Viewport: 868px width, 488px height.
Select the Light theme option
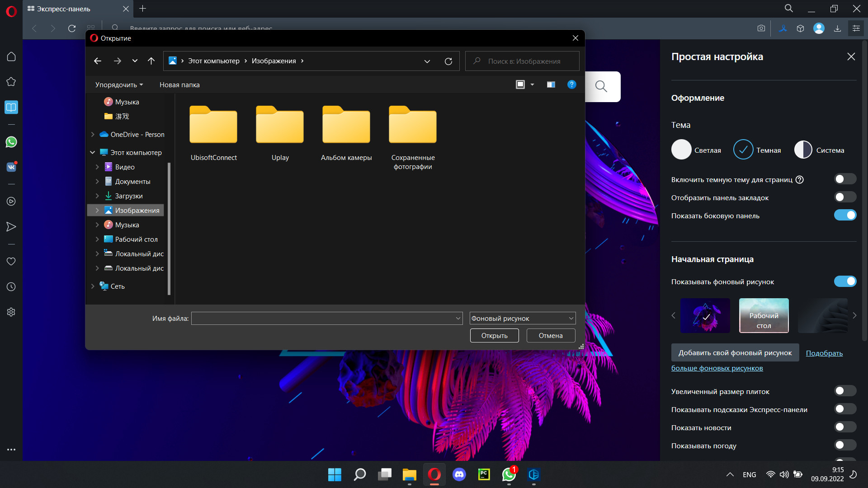coord(681,150)
